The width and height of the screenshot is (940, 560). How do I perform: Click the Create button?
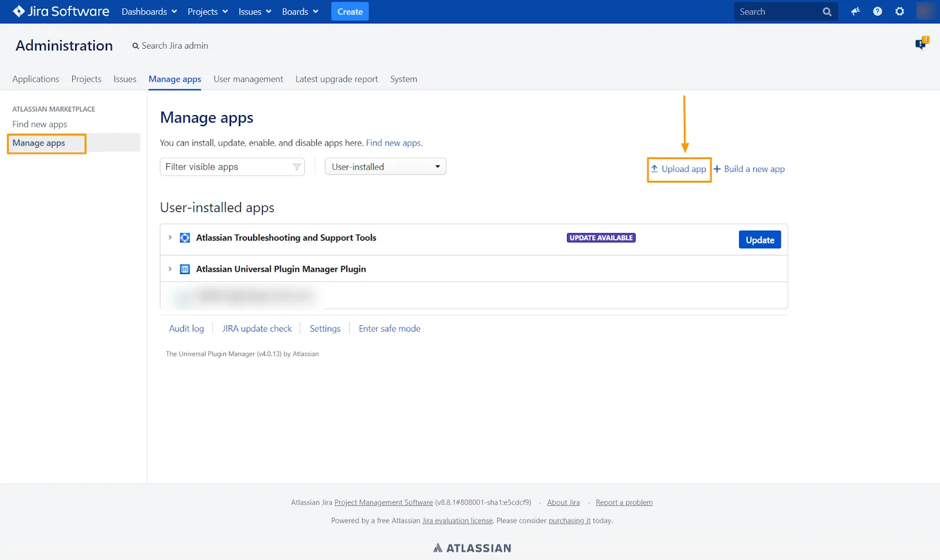click(350, 12)
